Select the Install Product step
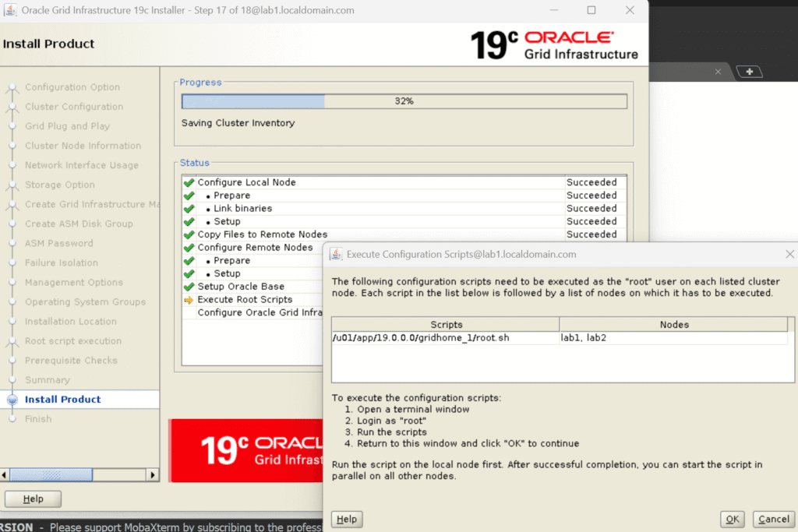This screenshot has height=532, width=798. coord(62,400)
